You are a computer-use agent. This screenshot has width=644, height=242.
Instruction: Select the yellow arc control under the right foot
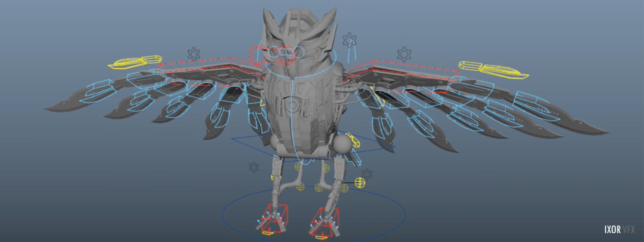322,237
